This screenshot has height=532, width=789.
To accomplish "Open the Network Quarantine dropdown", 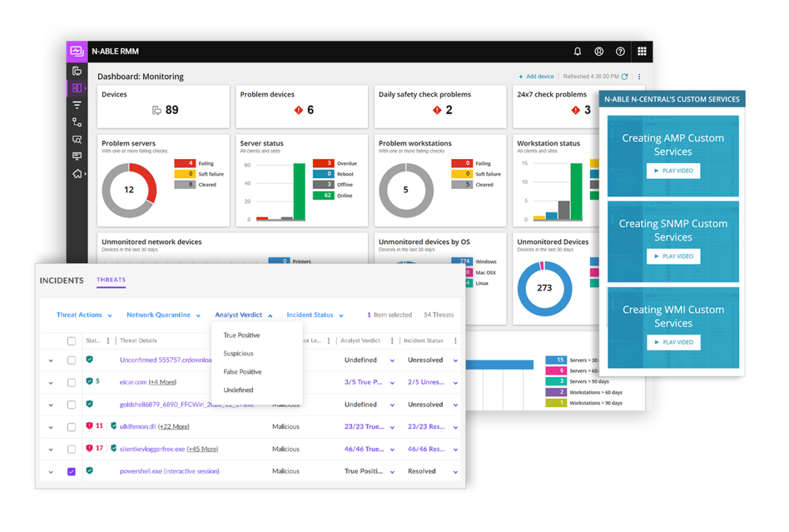I will click(163, 315).
